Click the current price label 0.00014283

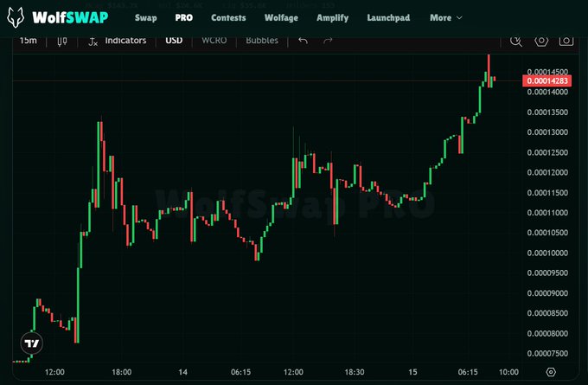547,80
